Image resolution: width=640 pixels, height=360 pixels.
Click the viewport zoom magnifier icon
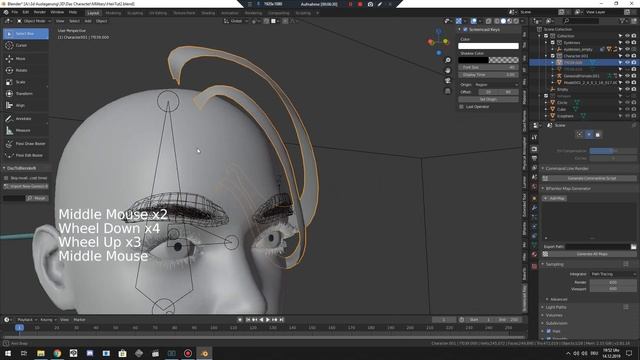[x=448, y=60]
